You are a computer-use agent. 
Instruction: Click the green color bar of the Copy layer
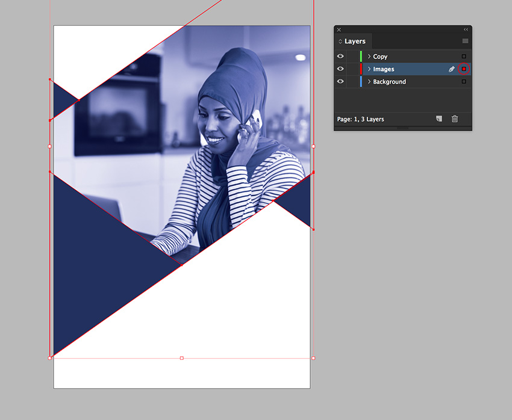coord(361,56)
